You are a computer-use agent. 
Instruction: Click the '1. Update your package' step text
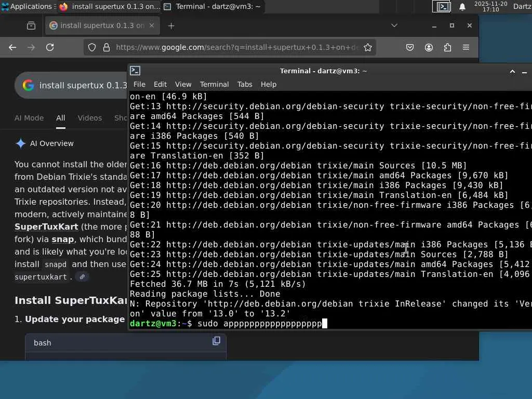point(70,320)
